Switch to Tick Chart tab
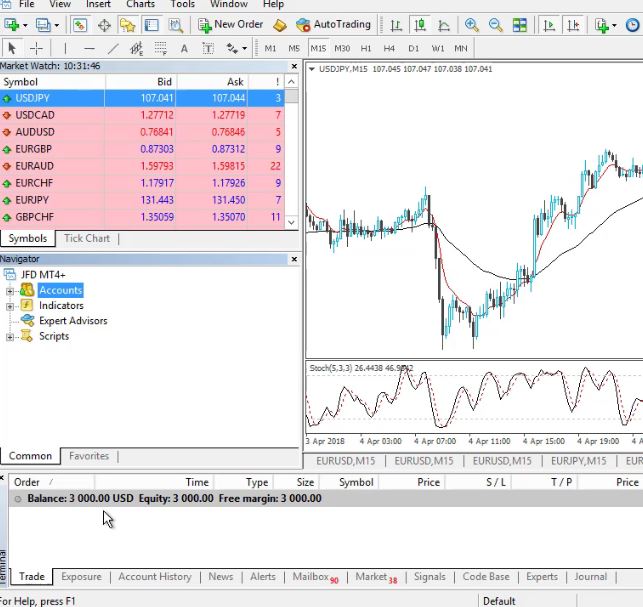643x607 pixels. click(x=87, y=238)
